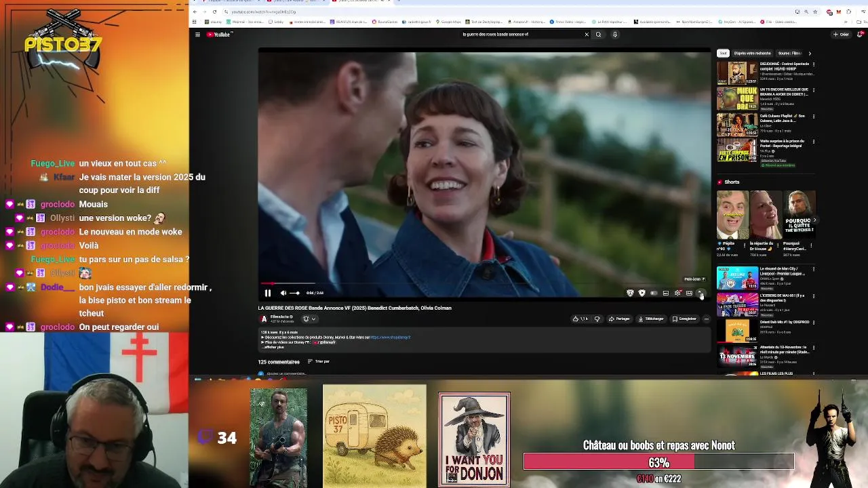
Task: Click the Créer create button
Action: tap(842, 35)
